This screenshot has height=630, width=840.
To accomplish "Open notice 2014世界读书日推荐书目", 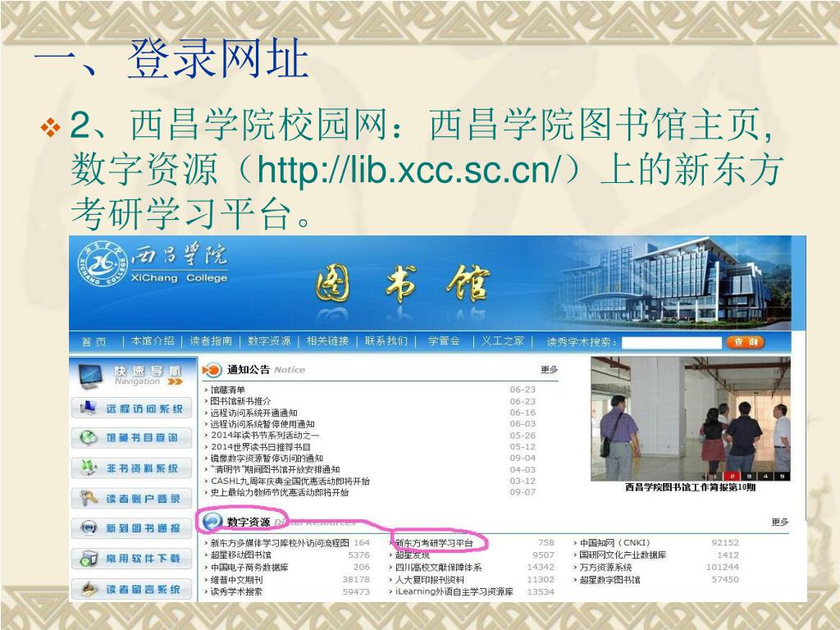I will 260,447.
